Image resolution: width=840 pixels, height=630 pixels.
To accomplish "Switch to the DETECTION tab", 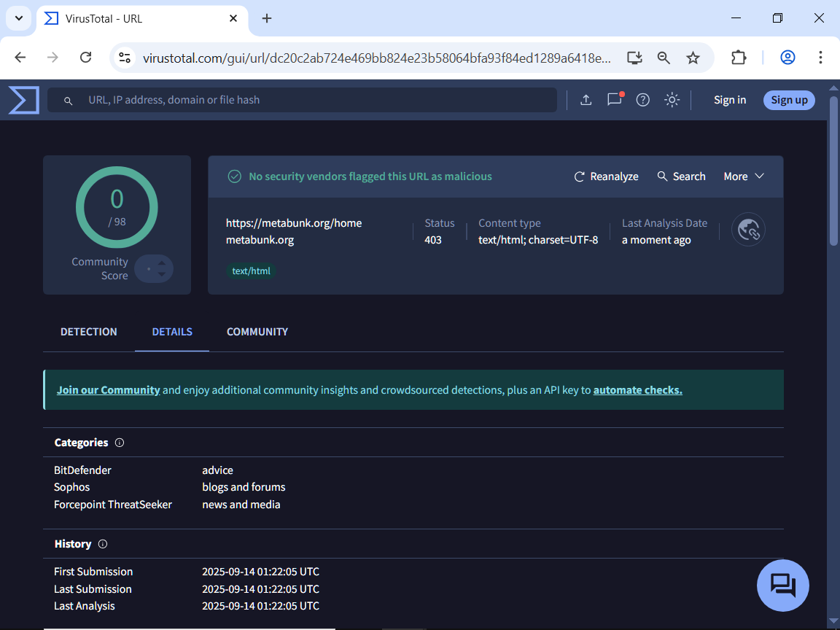I will [x=88, y=332].
